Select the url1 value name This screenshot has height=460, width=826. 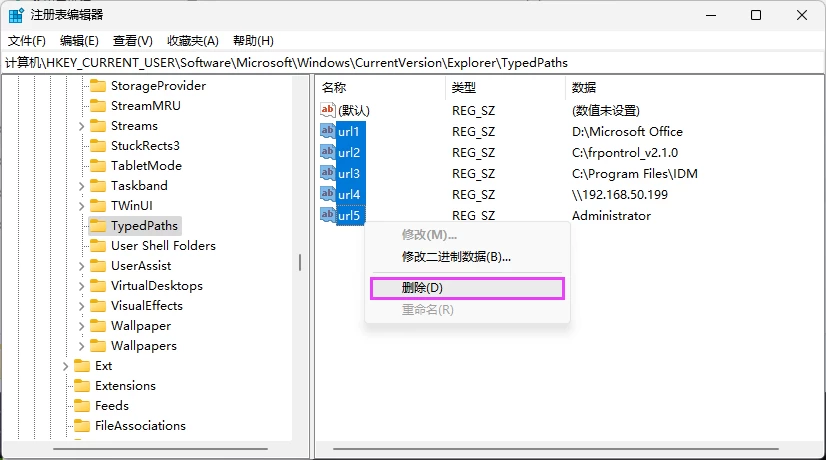pos(349,131)
